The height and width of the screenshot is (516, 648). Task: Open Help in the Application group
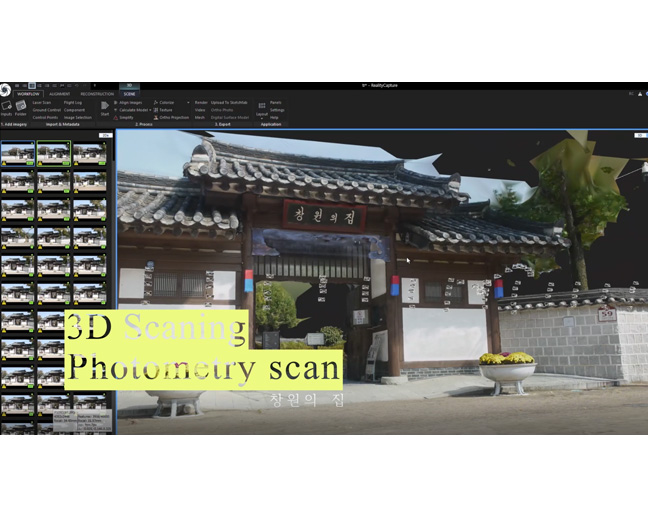(274, 117)
